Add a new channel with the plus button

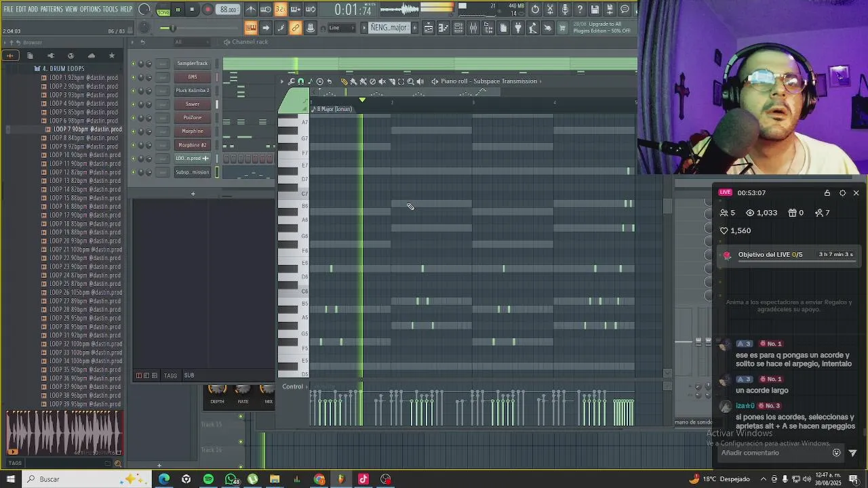pyautogui.click(x=193, y=195)
